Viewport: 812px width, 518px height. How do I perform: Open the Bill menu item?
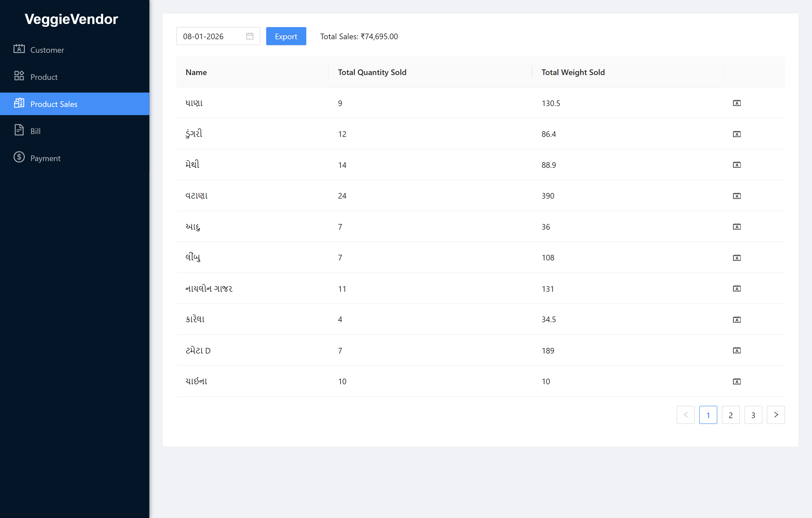tap(36, 131)
